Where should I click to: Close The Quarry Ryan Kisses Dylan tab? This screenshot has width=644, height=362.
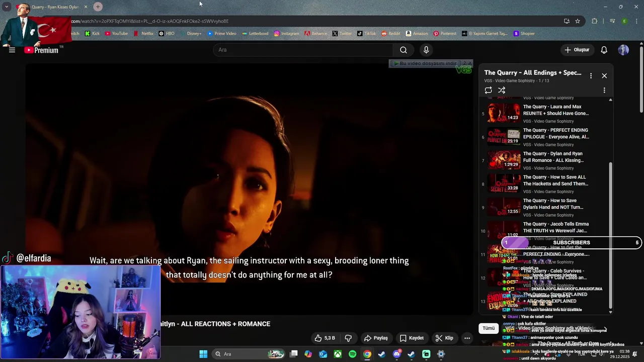click(86, 7)
